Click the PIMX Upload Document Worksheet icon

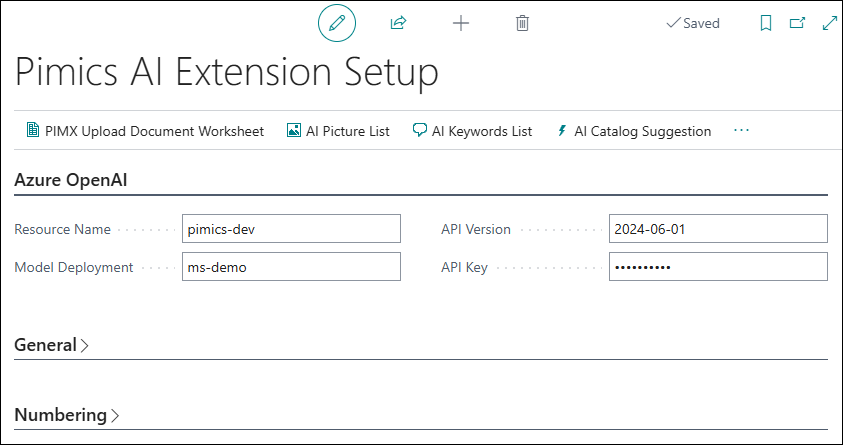[33, 130]
